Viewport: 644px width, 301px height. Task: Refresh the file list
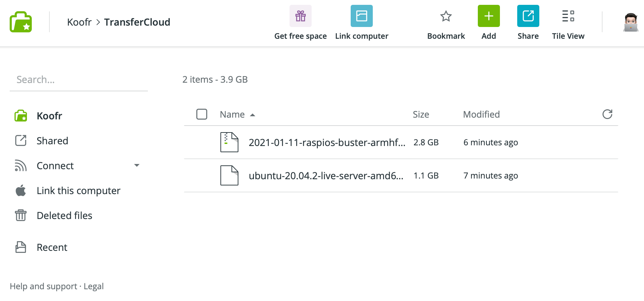607,114
